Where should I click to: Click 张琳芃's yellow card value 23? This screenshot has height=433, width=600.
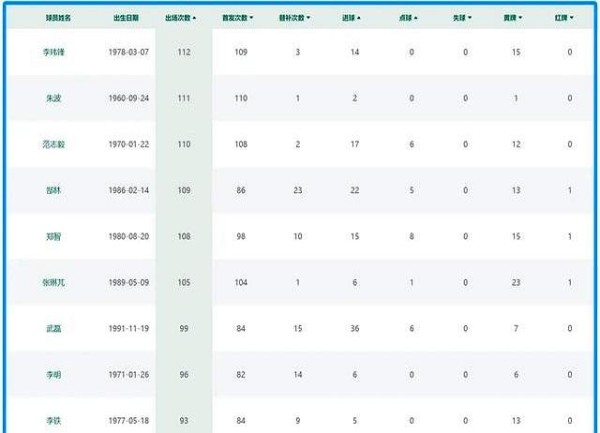(x=516, y=282)
